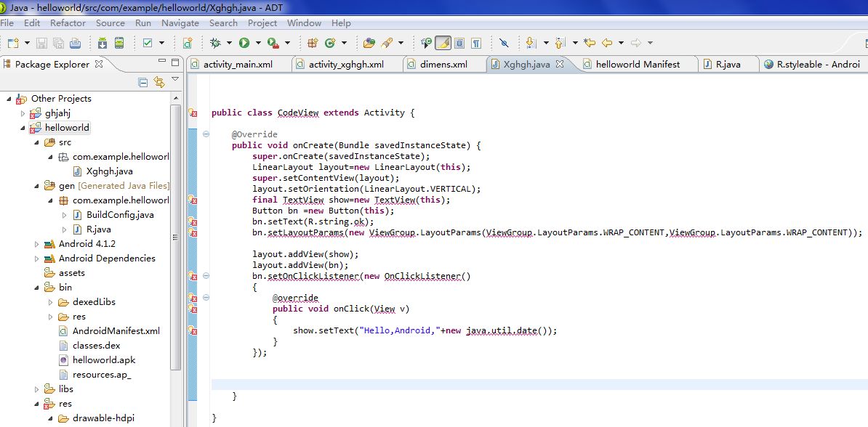Run the project with green play button
This screenshot has height=427, width=868.
(244, 43)
